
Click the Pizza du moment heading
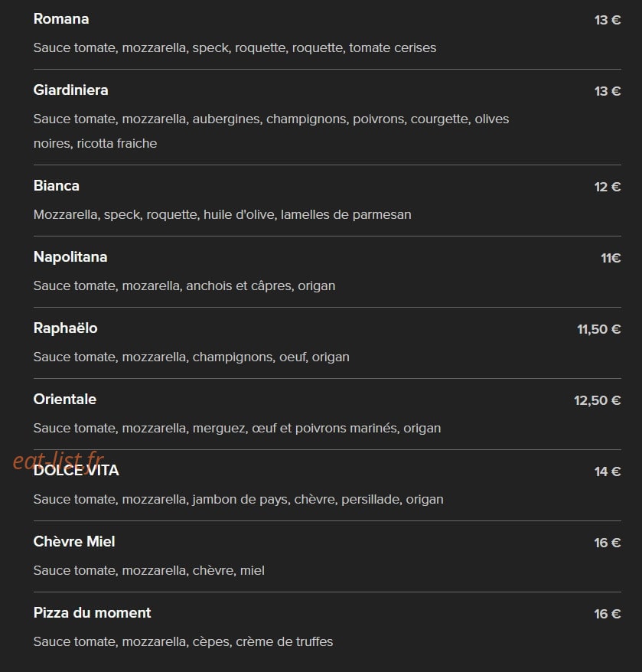(x=92, y=612)
